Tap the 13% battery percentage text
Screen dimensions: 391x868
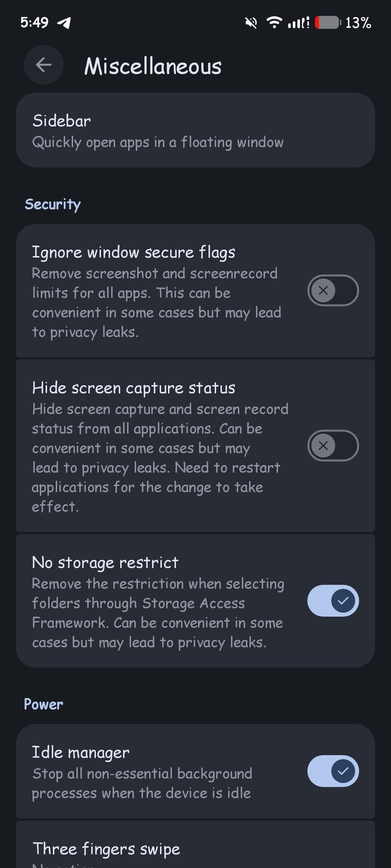358,23
